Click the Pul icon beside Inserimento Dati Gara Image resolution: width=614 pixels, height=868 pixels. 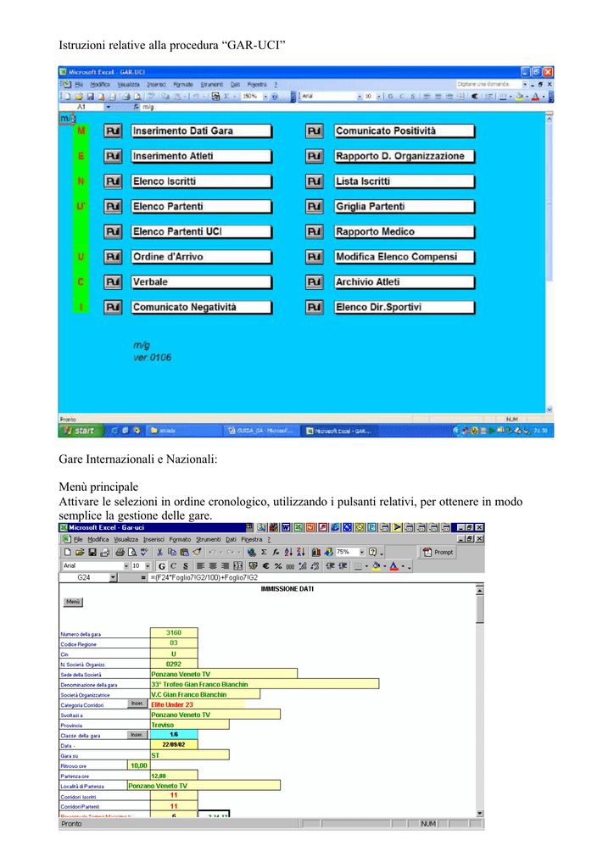coord(114,131)
